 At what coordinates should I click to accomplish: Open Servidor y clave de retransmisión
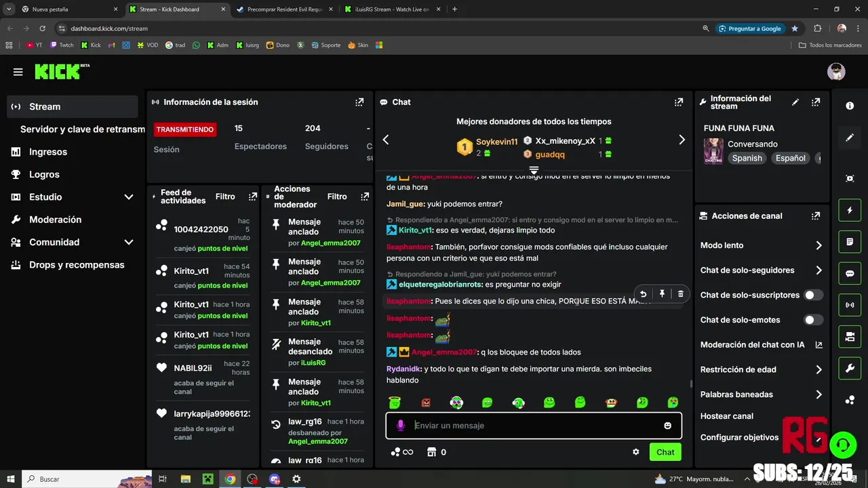81,129
